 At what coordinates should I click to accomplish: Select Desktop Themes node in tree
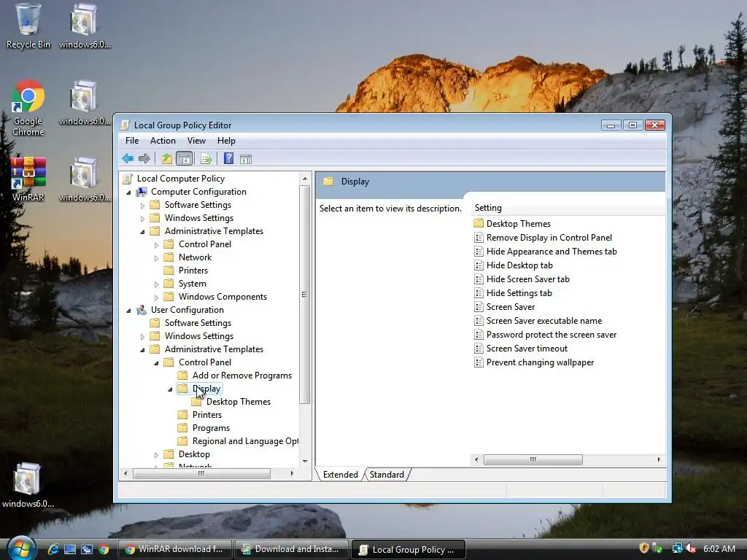[x=239, y=402]
